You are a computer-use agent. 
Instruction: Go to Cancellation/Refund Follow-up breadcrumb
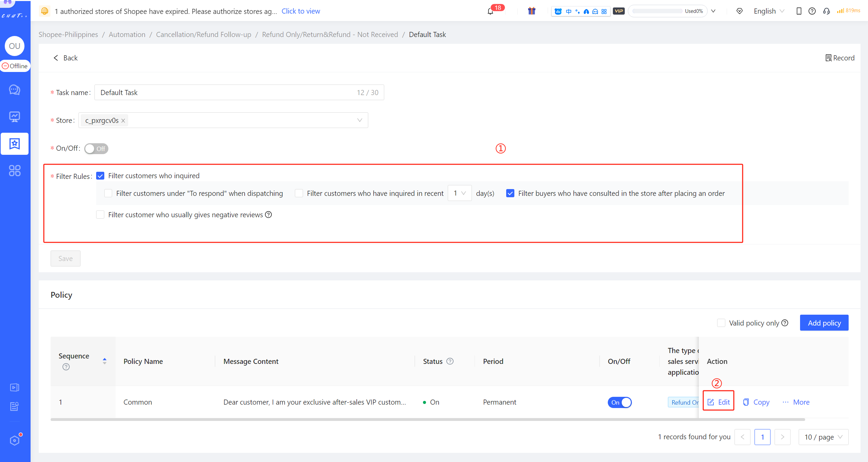pos(203,34)
